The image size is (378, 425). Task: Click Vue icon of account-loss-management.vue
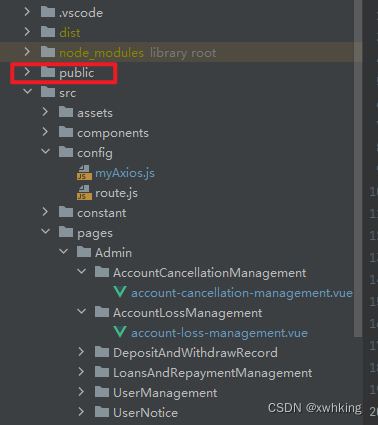120,332
